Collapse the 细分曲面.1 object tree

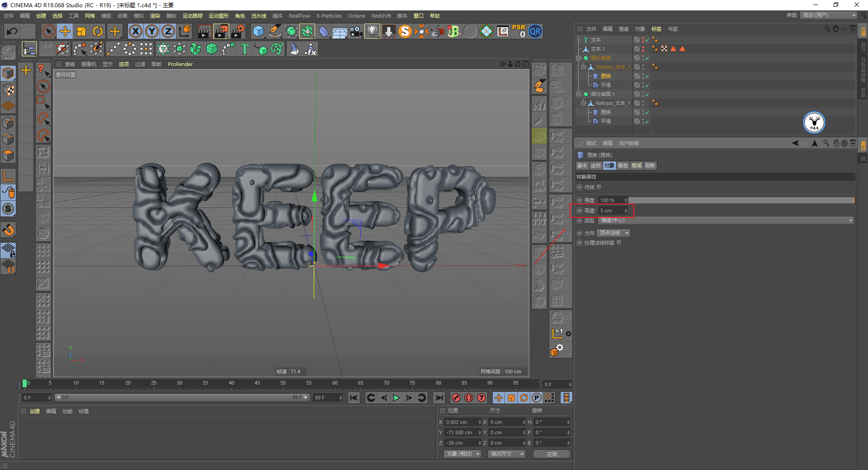coord(579,94)
